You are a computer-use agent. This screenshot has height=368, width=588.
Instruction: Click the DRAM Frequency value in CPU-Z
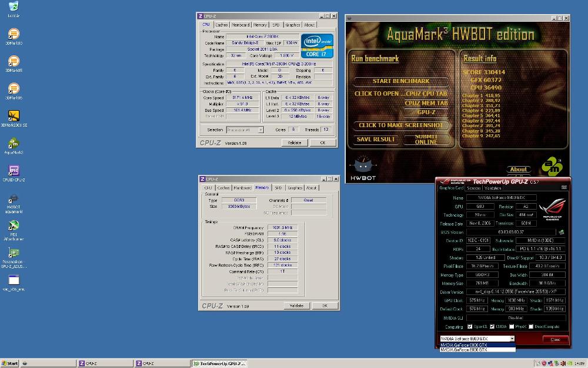tap(282, 227)
